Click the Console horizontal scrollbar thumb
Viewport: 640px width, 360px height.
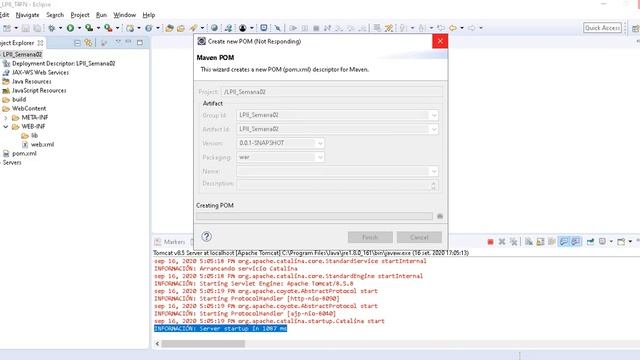203,344
